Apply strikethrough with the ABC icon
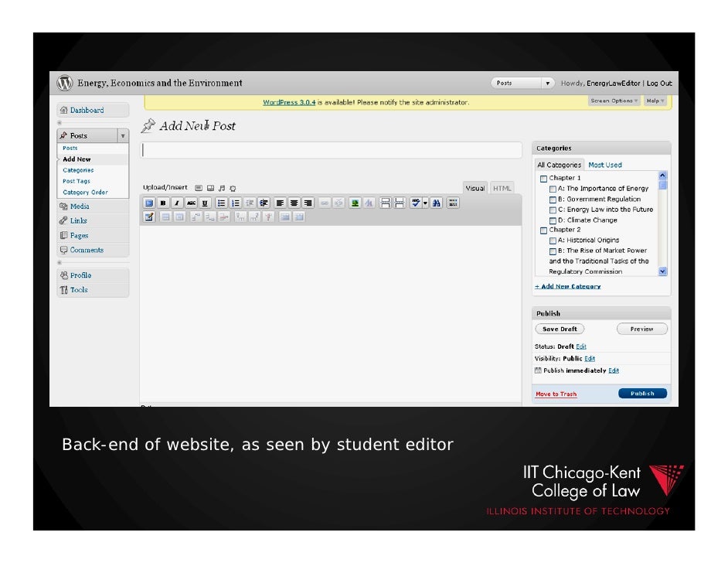 pos(191,203)
